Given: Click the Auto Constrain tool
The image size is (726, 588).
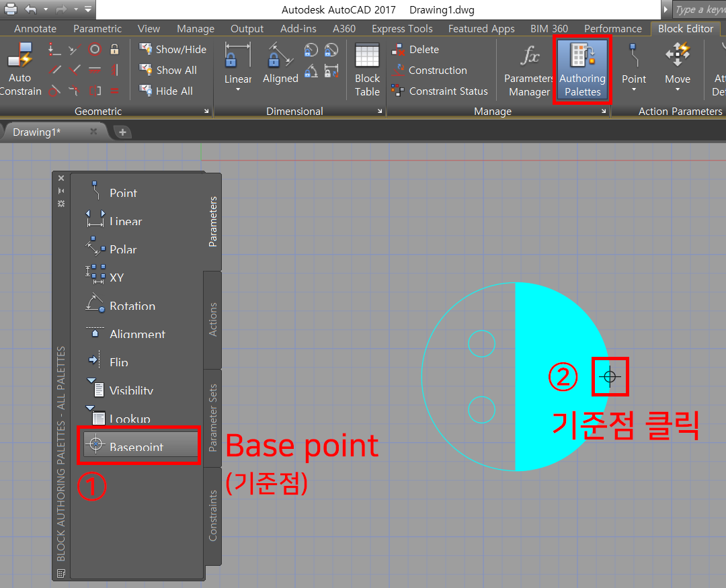Looking at the screenshot, I should coord(20,69).
